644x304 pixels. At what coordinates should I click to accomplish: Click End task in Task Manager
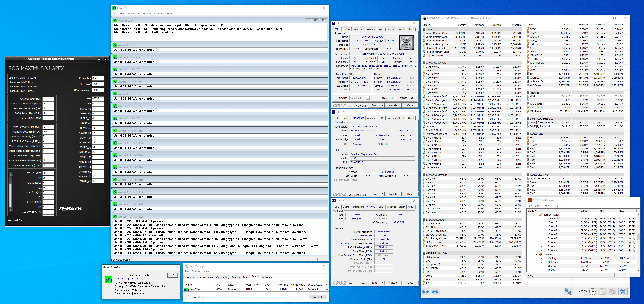(x=317, y=297)
